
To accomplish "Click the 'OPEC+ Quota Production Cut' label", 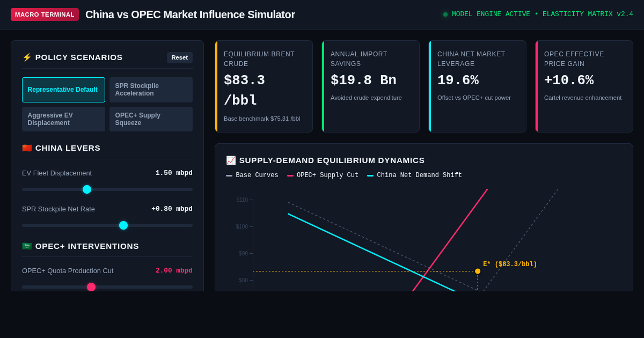I will coord(68,271).
